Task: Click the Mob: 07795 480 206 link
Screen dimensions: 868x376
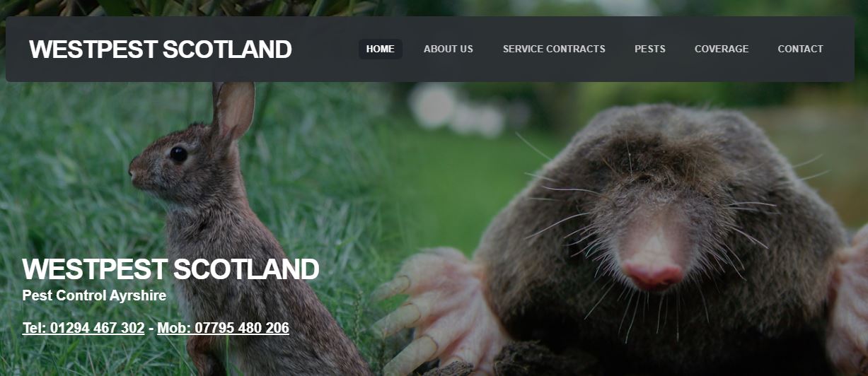Action: pos(223,328)
